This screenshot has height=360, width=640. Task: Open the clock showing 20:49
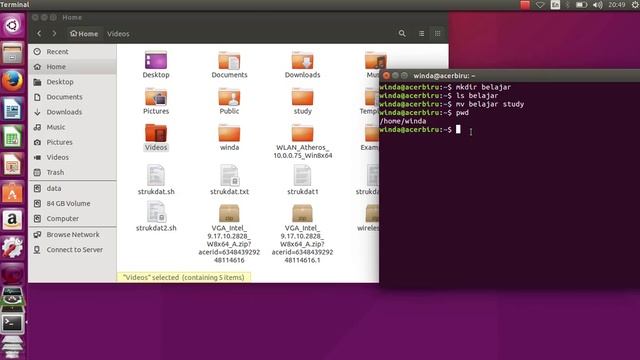tap(617, 5)
